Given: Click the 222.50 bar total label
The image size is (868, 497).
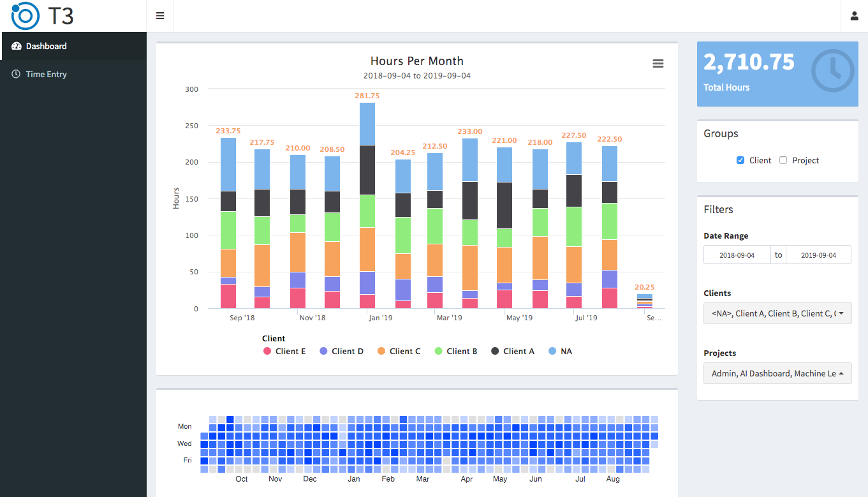Looking at the screenshot, I should [x=610, y=139].
